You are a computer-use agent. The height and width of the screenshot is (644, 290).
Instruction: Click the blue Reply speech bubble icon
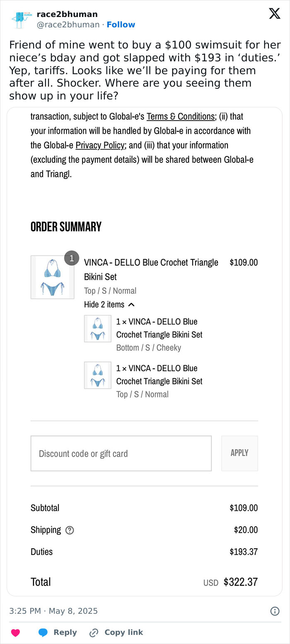(43, 632)
